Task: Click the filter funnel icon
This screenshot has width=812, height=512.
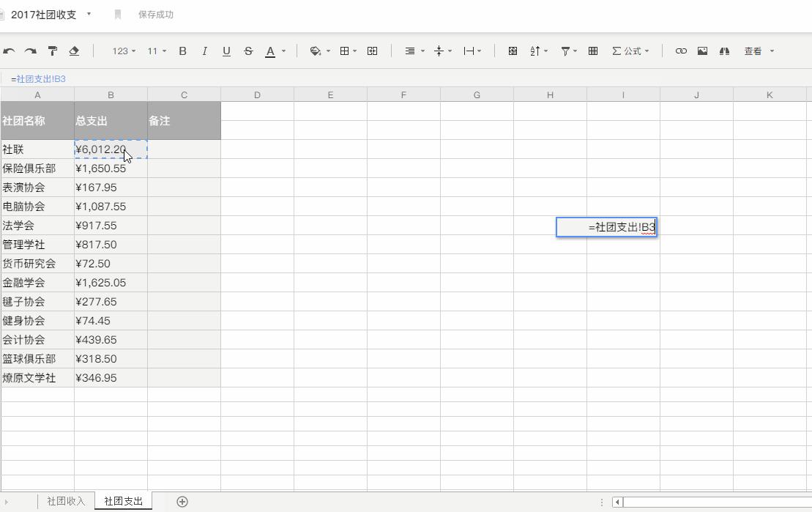Action: coord(565,51)
